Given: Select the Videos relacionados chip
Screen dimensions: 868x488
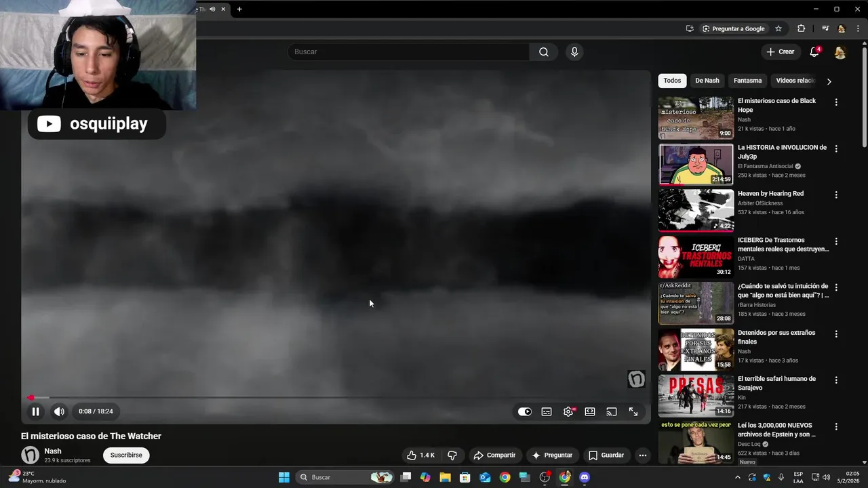Looking at the screenshot, I should click(795, 81).
